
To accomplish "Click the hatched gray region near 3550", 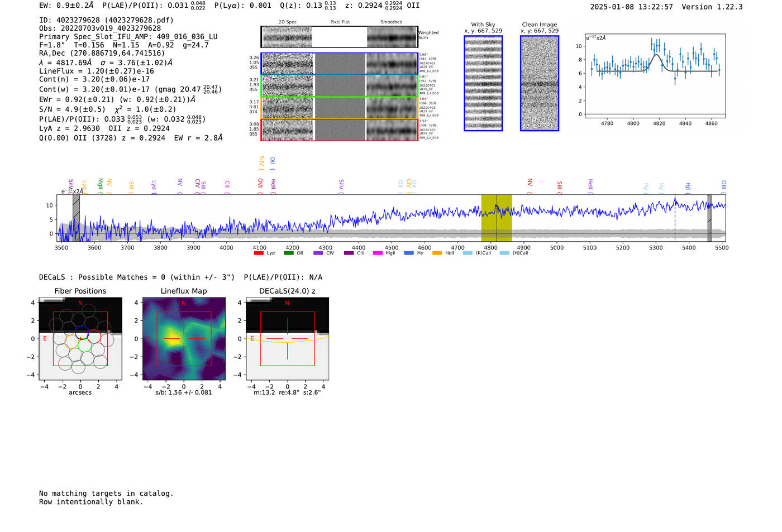I will [x=76, y=218].
